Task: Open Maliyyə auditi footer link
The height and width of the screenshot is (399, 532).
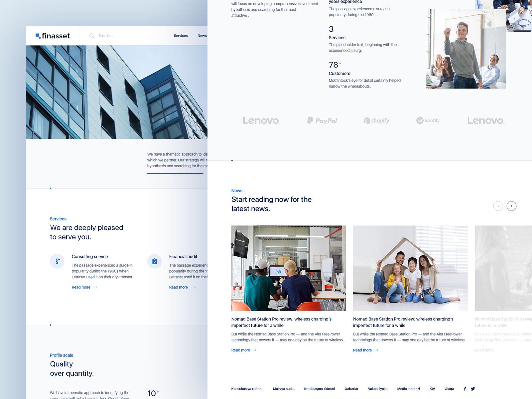Action: [284, 389]
